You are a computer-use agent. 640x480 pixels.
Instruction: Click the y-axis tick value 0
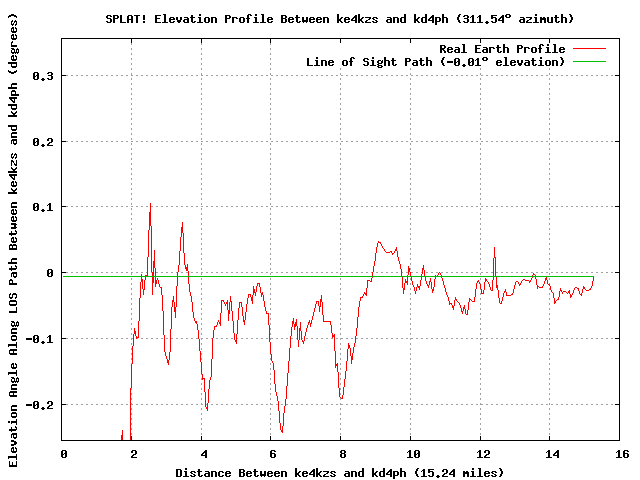pyautogui.click(x=50, y=273)
